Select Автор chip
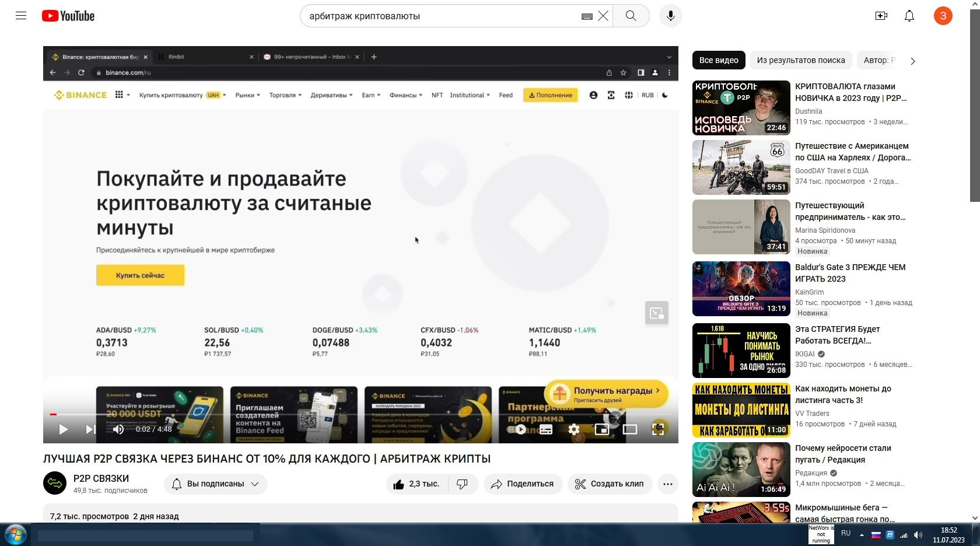 [x=878, y=60]
